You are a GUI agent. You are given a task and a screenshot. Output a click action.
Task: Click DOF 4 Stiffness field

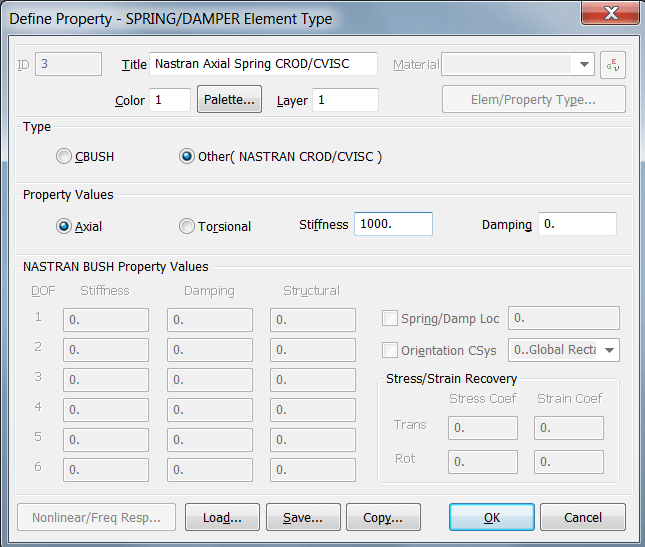(106, 410)
